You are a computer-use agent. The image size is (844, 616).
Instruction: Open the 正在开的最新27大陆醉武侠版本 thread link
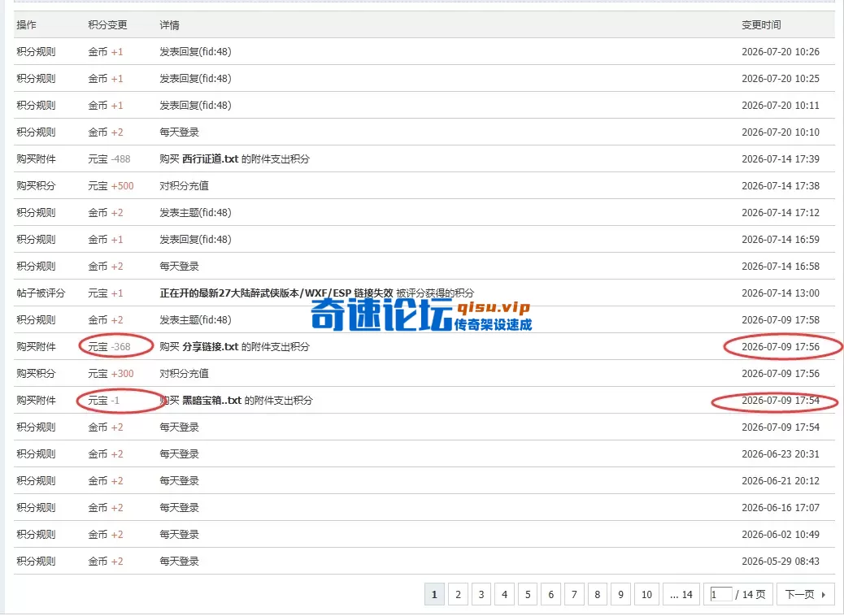point(276,293)
